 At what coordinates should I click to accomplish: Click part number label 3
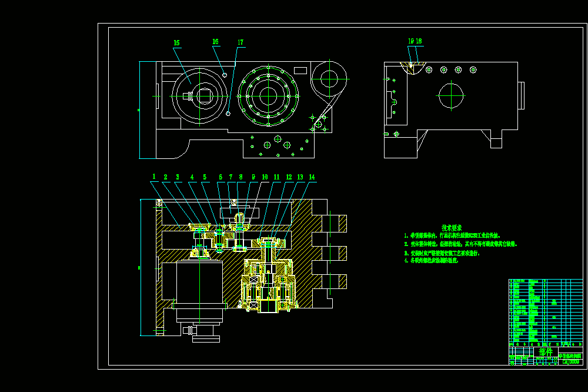(178, 177)
